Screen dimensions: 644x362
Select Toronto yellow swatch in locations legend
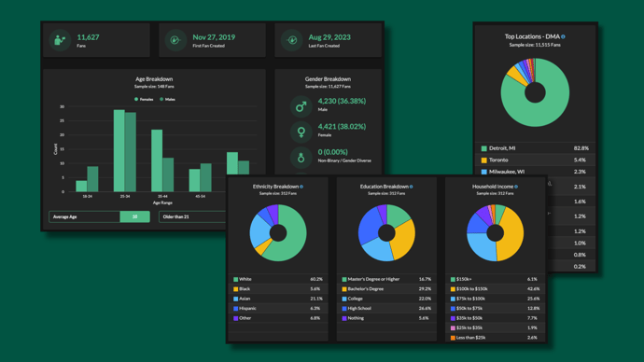coord(483,160)
